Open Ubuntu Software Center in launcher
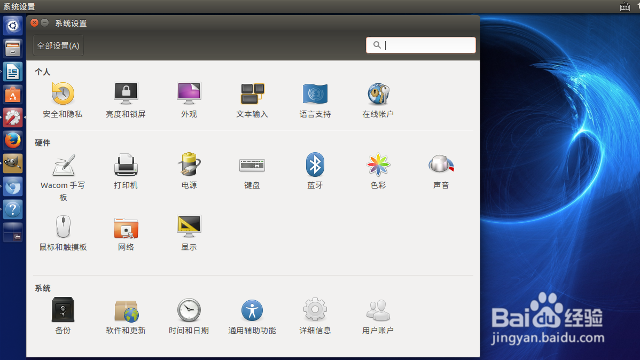The image size is (640, 360). pyautogui.click(x=13, y=95)
